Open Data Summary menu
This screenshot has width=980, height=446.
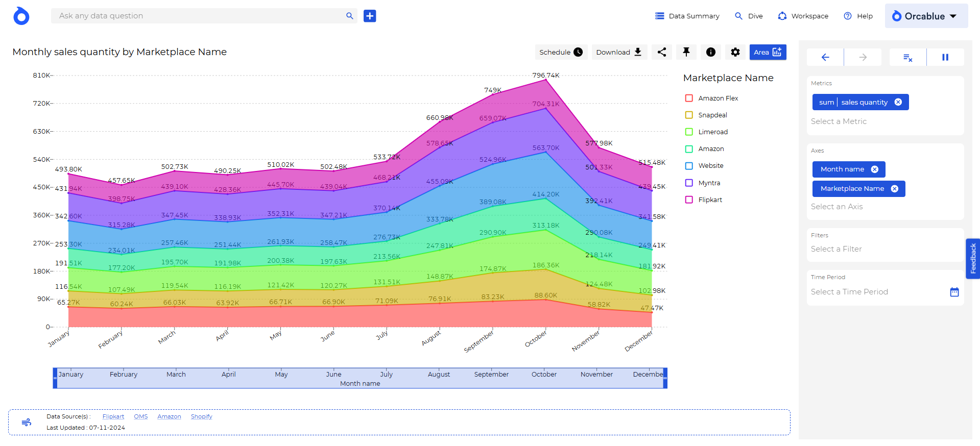tap(687, 16)
